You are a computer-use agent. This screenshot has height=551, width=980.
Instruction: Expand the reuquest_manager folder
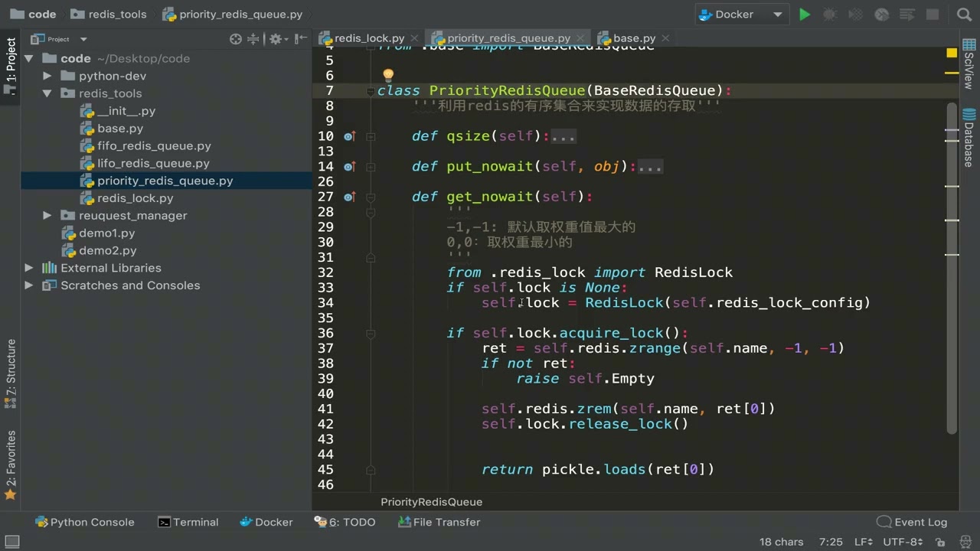47,215
